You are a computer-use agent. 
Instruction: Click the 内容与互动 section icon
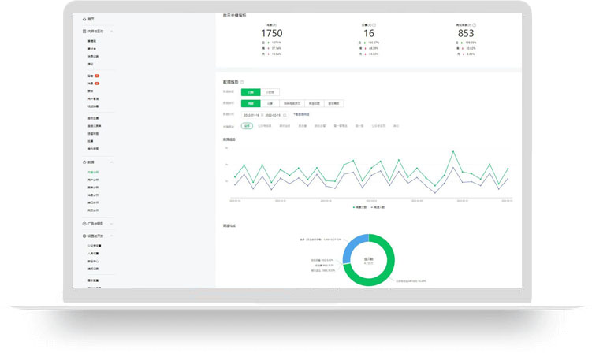click(x=84, y=32)
